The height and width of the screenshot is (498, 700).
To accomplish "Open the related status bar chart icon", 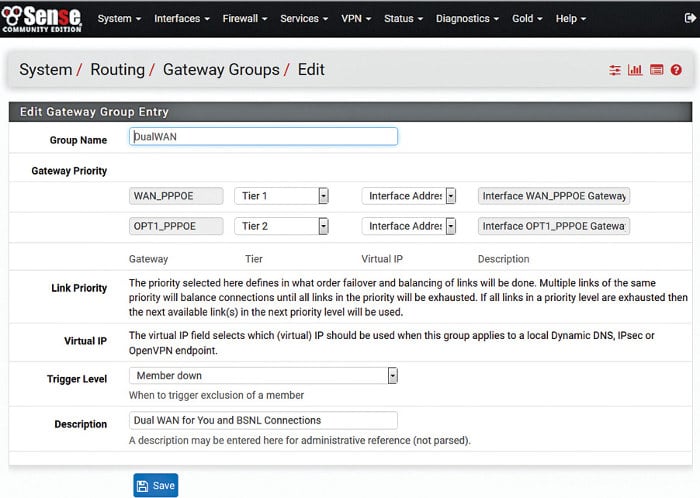I will point(635,70).
